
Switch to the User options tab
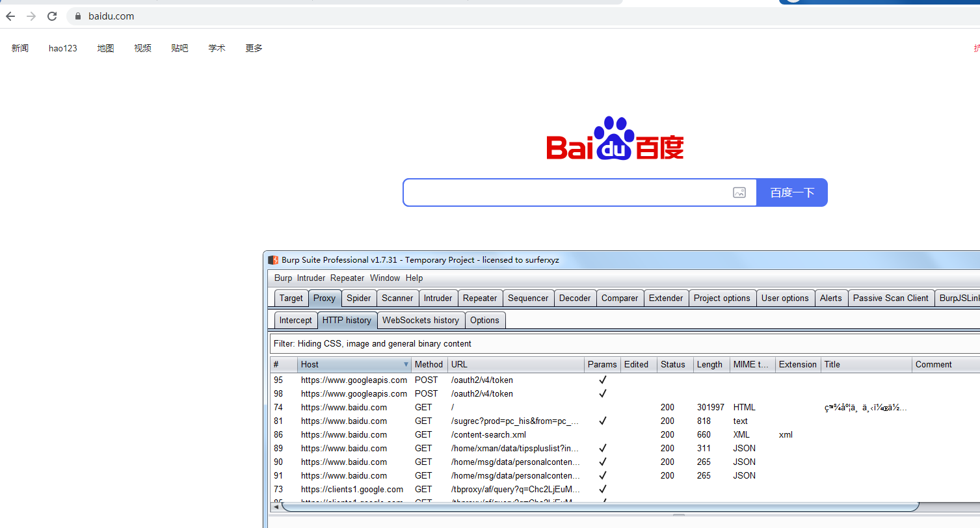click(785, 298)
